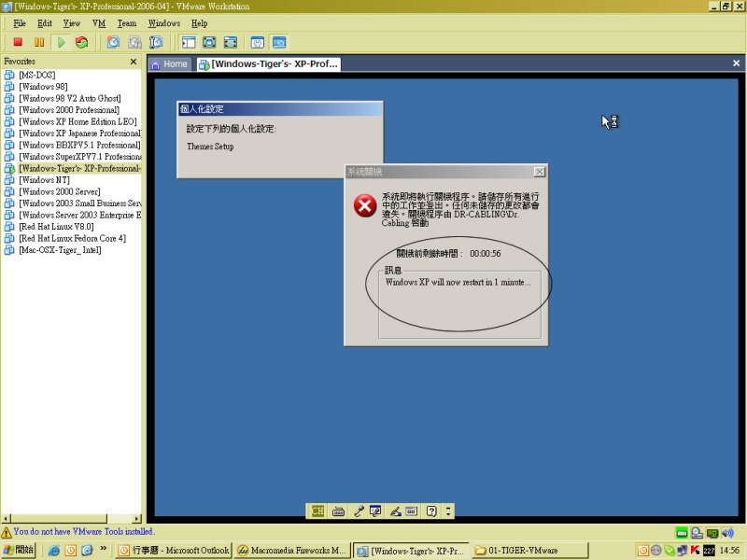The width and height of the screenshot is (747, 560).
Task: Click the green power-on play button
Action: (x=61, y=42)
